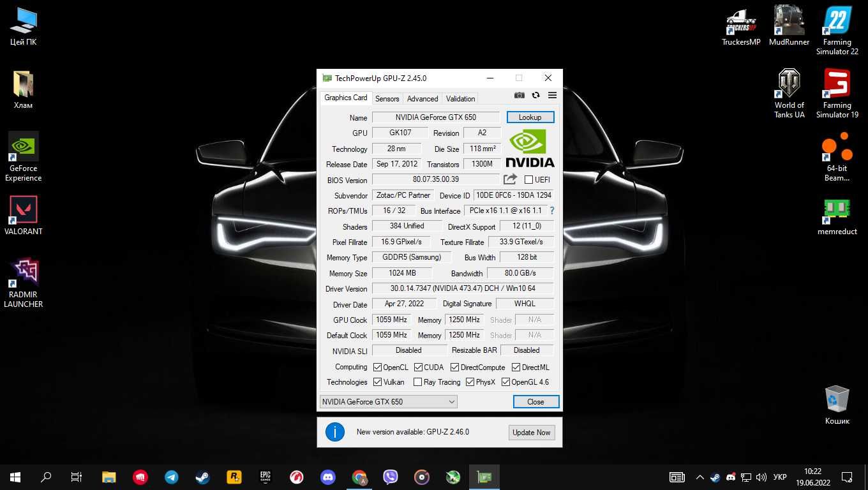
Task: Show hidden system tray icons chevron
Action: (700, 477)
